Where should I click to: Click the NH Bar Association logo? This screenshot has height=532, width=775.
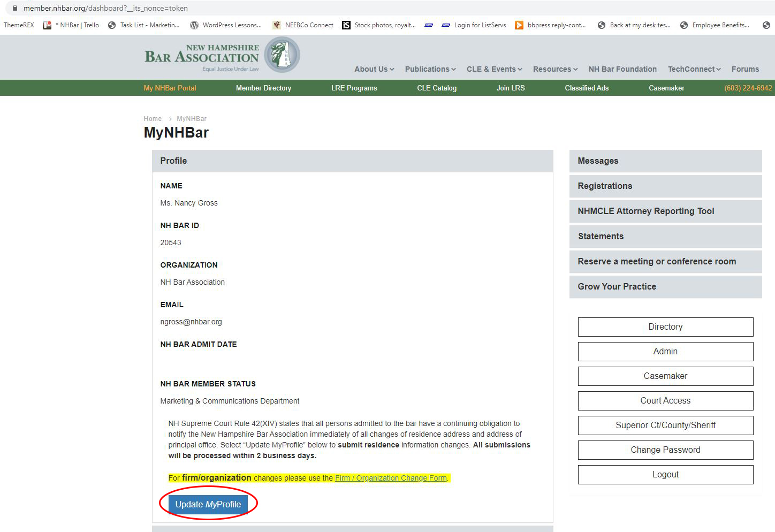pos(222,56)
